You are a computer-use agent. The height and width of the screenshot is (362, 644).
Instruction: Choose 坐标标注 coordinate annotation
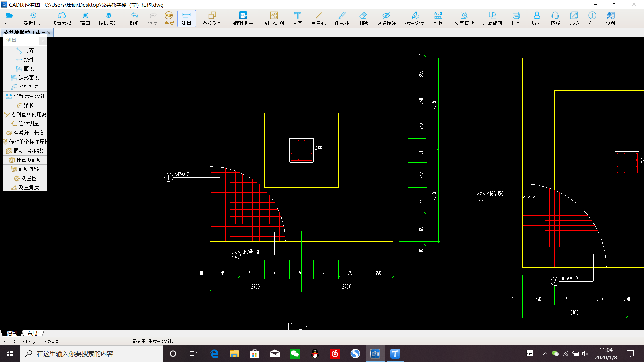pyautogui.click(x=25, y=87)
